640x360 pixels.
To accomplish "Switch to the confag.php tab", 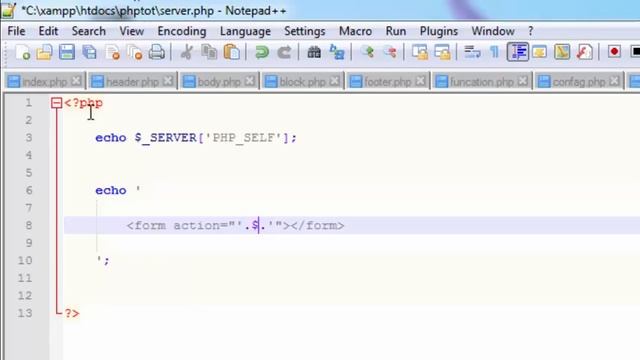I will coord(578,82).
